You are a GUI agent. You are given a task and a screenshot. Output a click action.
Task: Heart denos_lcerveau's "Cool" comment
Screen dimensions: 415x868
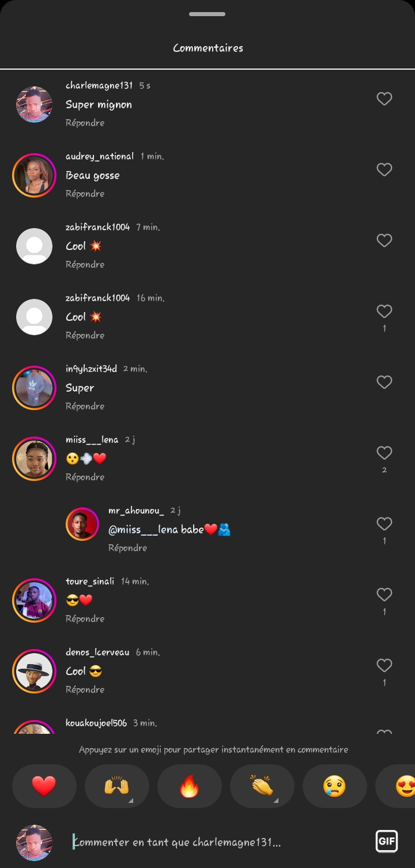click(x=384, y=666)
